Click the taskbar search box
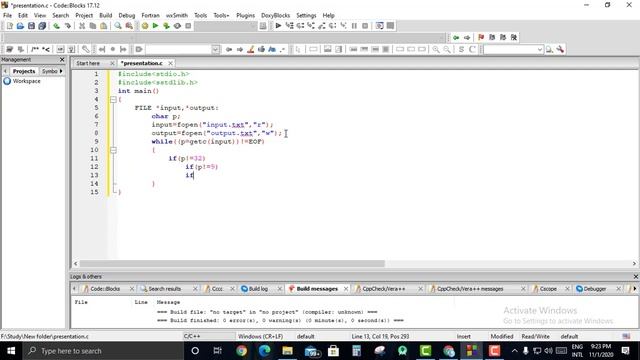This screenshot has width=640, height=360. click(x=103, y=351)
